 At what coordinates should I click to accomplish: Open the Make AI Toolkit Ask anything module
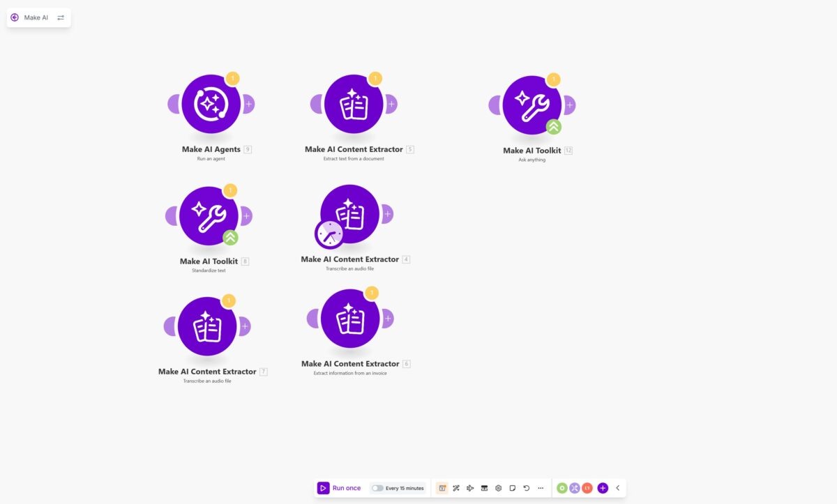(x=532, y=105)
